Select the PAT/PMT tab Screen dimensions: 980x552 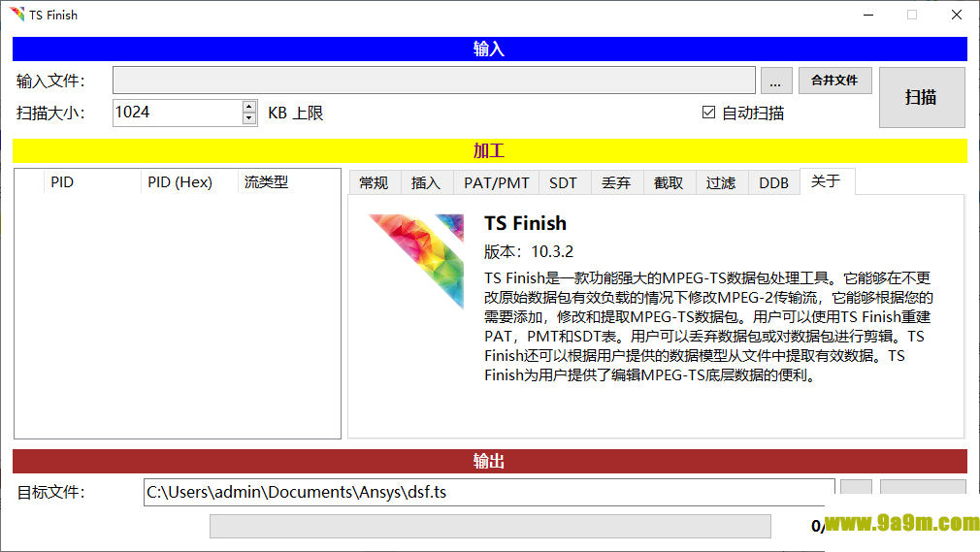tap(496, 183)
